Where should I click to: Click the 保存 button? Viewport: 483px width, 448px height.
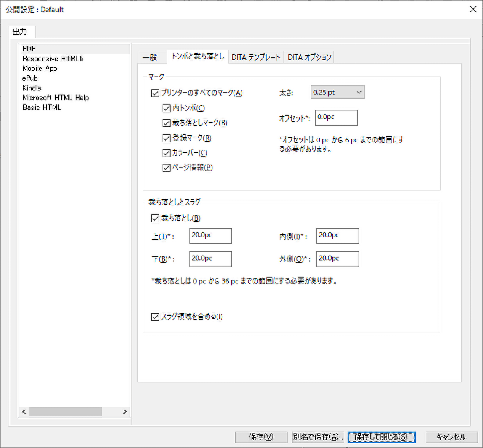coord(261,437)
